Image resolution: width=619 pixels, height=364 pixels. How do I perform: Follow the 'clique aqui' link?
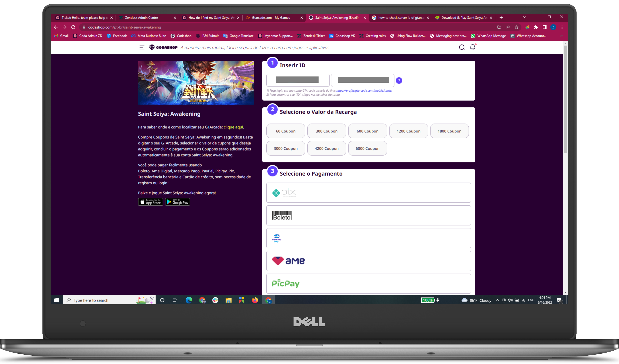coord(233,127)
